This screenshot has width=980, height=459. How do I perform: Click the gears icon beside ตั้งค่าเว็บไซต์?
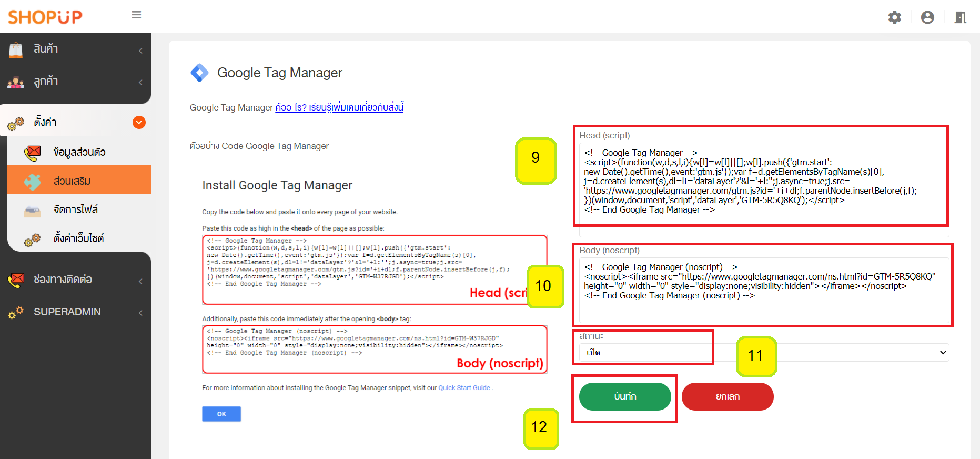click(x=33, y=239)
